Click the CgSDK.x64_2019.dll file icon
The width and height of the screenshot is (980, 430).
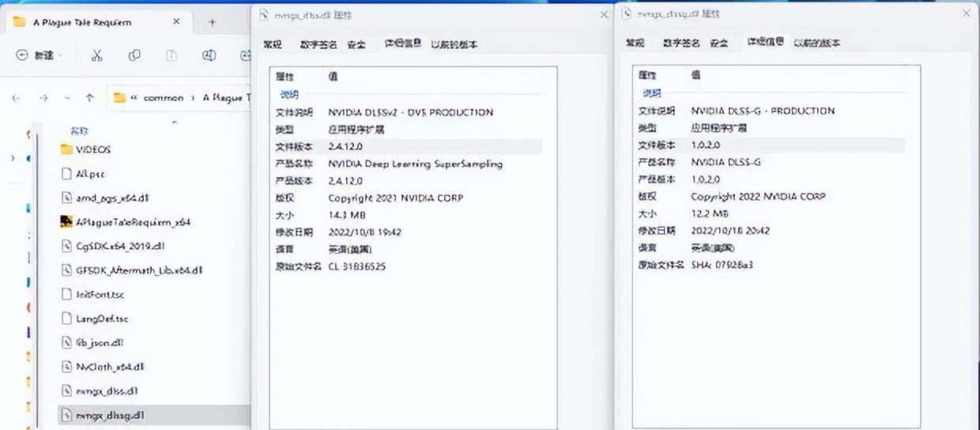pos(67,246)
